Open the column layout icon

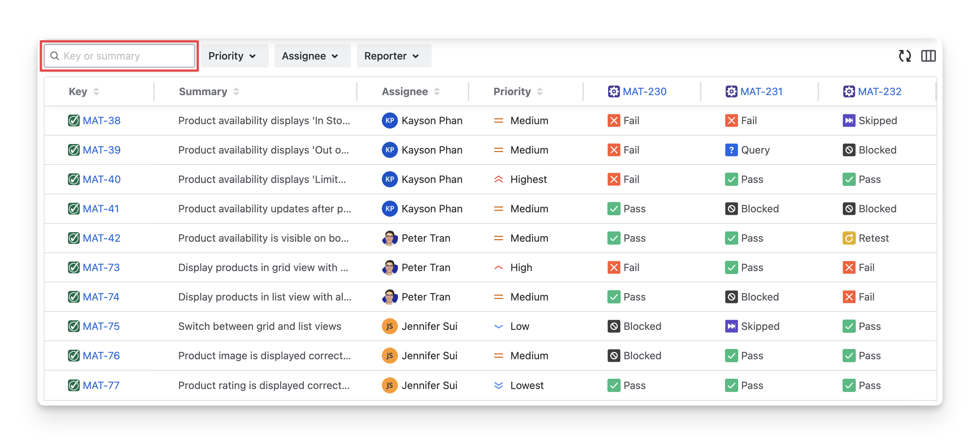point(928,56)
